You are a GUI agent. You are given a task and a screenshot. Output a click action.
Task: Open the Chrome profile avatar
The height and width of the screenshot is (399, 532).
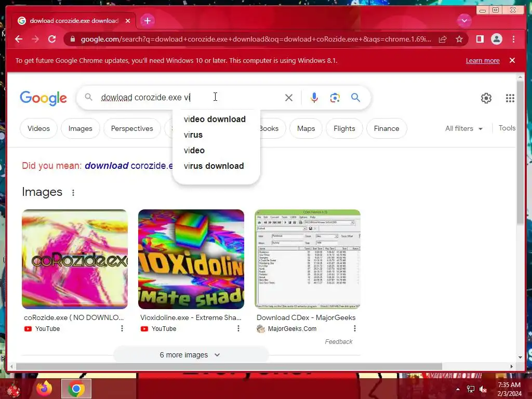[x=496, y=39]
